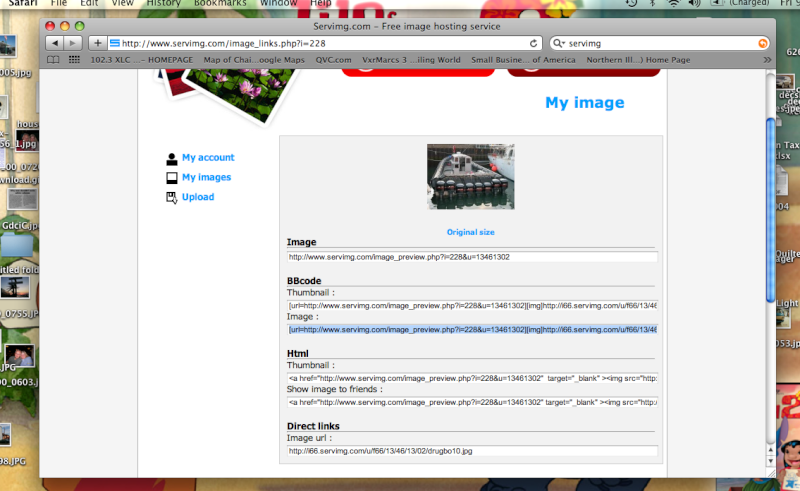Reload the page using the refresh icon
Viewport: 800px width, 491px height.
click(x=533, y=43)
